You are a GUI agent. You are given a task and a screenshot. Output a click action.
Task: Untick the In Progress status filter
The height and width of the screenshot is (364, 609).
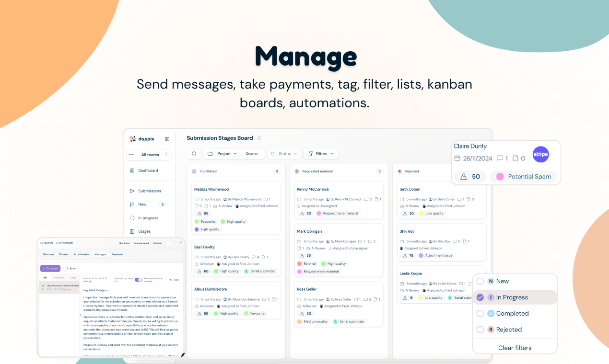(x=480, y=297)
